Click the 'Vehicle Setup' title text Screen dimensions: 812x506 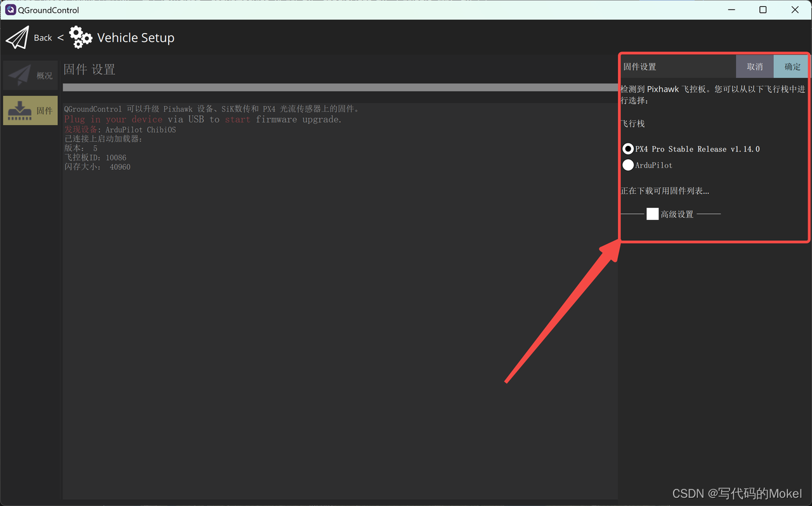point(136,38)
